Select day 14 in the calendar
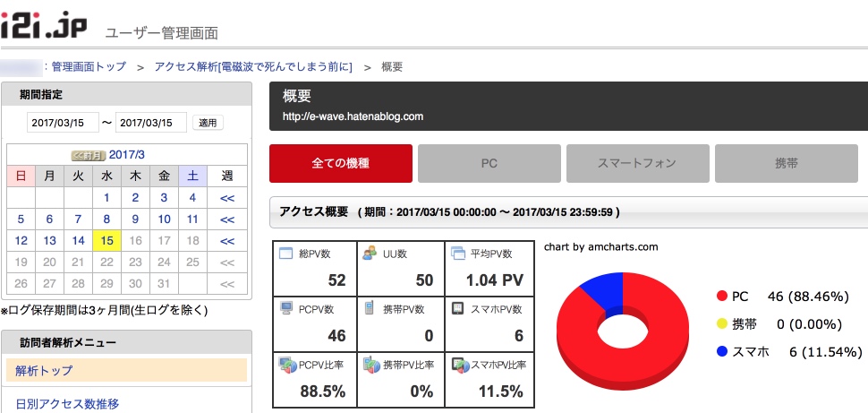 78,241
